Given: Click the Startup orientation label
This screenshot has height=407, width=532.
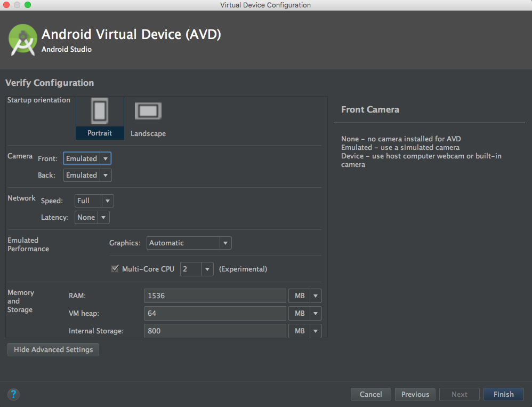Looking at the screenshot, I should (39, 100).
